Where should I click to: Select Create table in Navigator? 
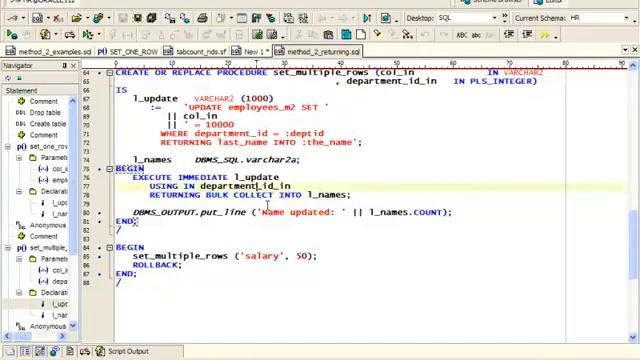[x=48, y=124]
